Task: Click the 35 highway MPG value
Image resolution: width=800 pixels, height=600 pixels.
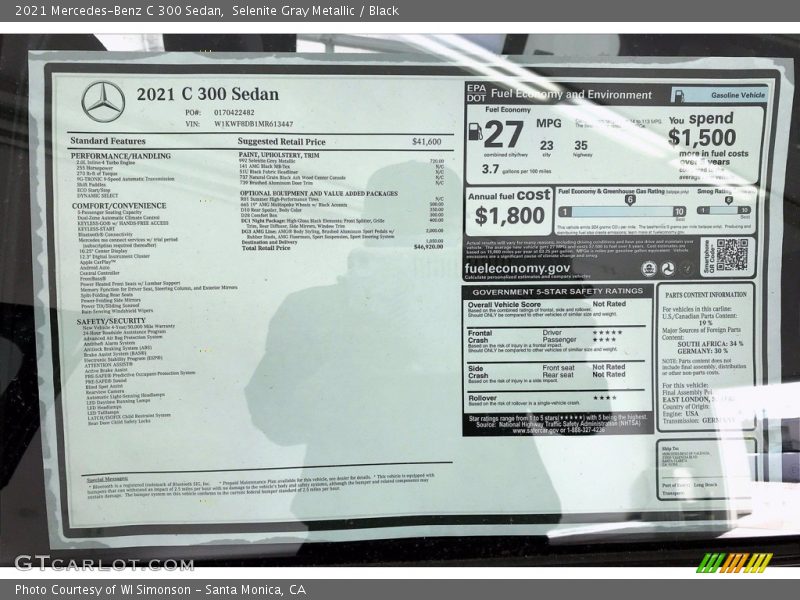Action: click(x=581, y=146)
